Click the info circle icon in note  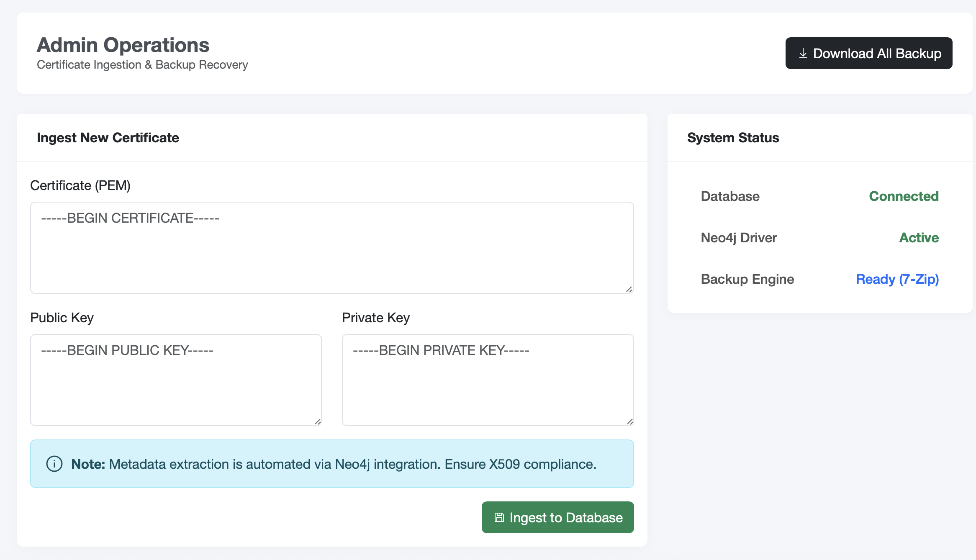(54, 464)
